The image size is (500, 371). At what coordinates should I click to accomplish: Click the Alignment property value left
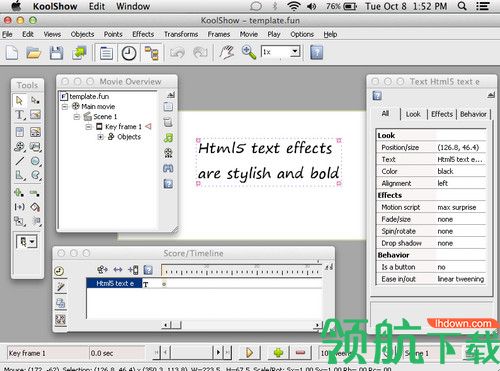pos(442,183)
